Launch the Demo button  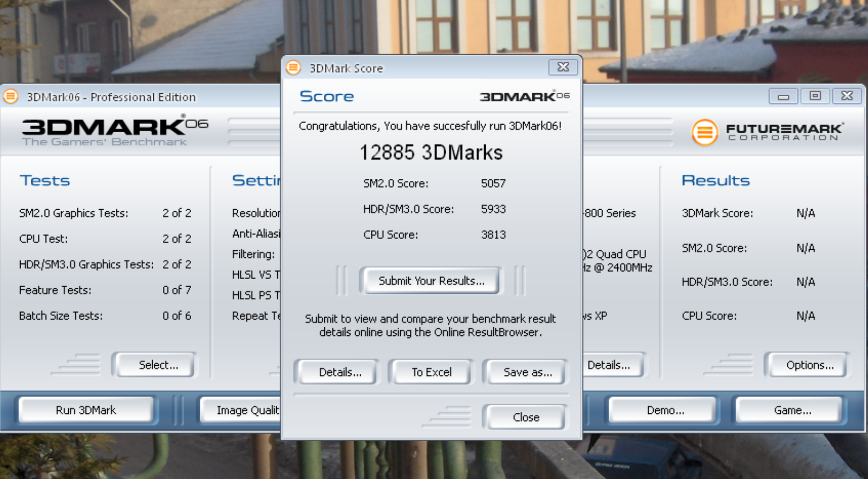click(x=665, y=410)
